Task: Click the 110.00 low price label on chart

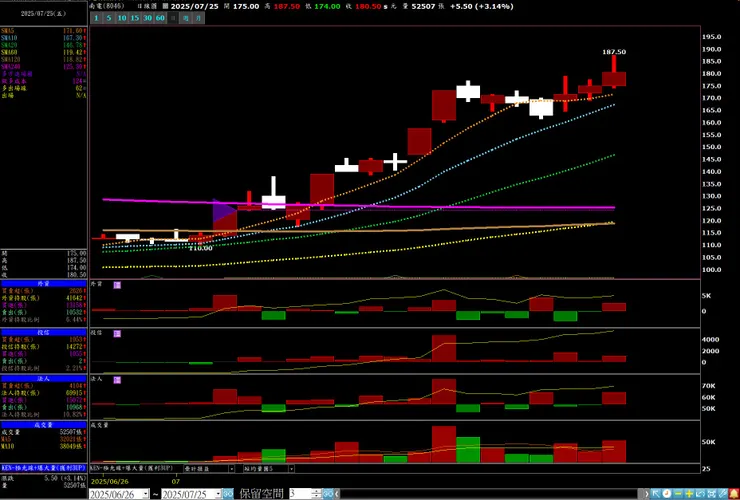Action: click(x=201, y=248)
